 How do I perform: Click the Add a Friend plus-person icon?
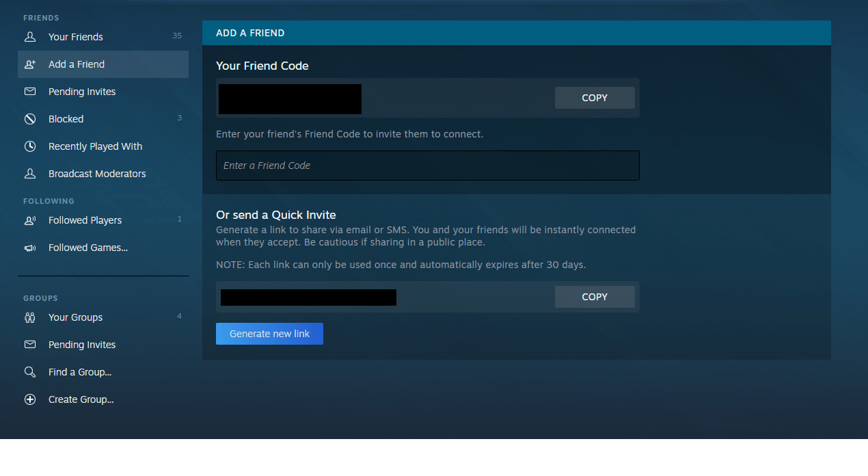[x=30, y=64]
